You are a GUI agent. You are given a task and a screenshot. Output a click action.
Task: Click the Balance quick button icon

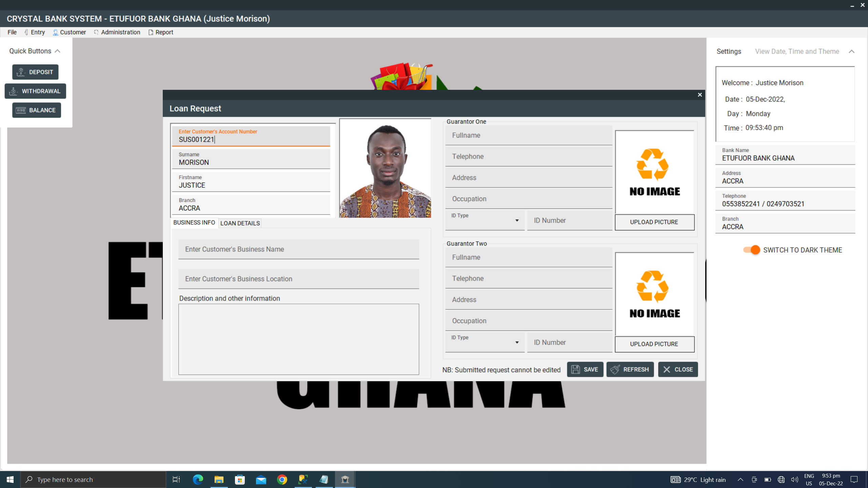(x=21, y=110)
